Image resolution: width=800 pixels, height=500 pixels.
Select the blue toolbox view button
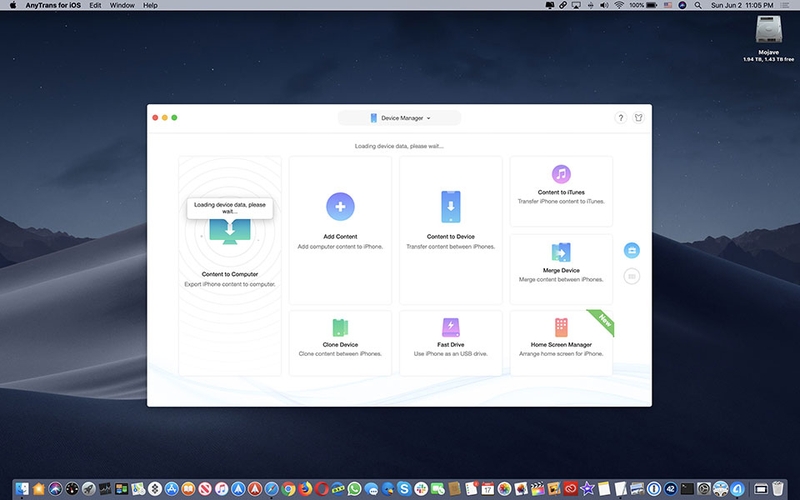[632, 250]
